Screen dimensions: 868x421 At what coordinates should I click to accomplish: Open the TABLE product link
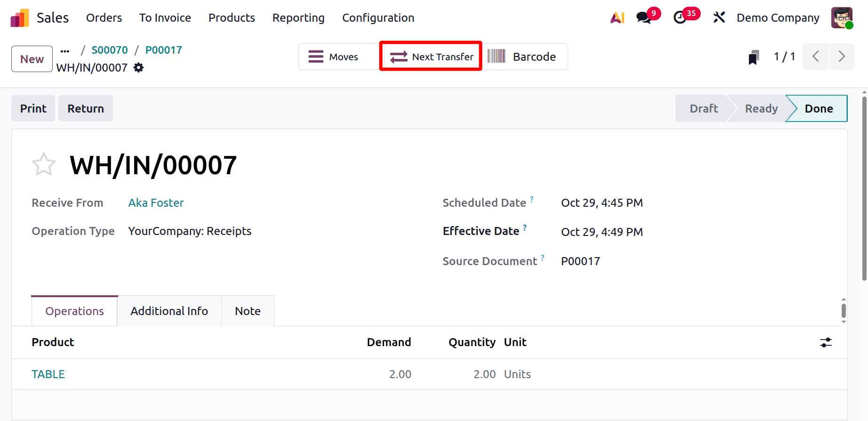point(48,374)
